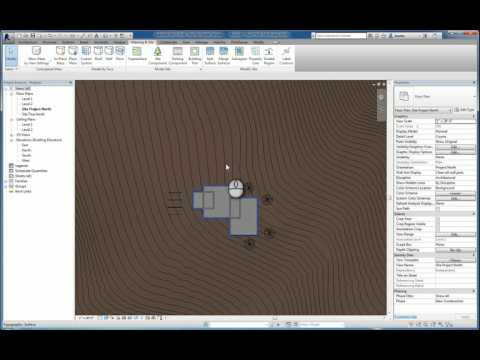Open the Model Site panel expander arrow
Screen dimensions: 480x360
click(201, 69)
